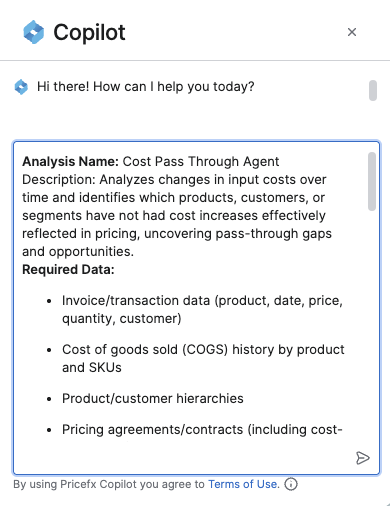Place cursor in "Cost Pass Through Agent" text
This screenshot has width=390, height=506.
coord(201,162)
